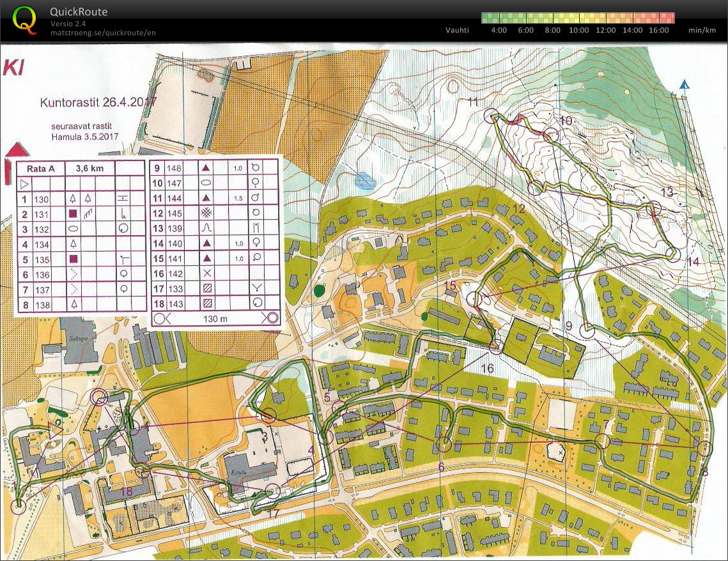This screenshot has width=728, height=561.
Task: Click the 16:00 label on pace scale
Action: tap(658, 30)
